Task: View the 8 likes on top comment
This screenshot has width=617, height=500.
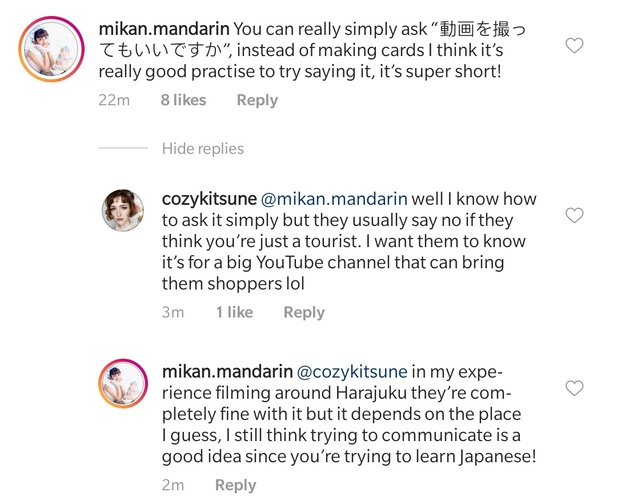Action: click(x=183, y=100)
